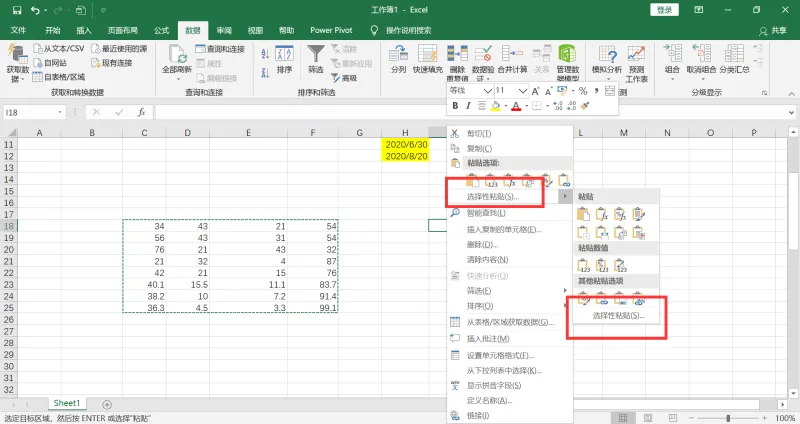Screen dimensions: 800x424
Task: Open 最近使用的源 (Recent Sources)
Action: (119, 48)
